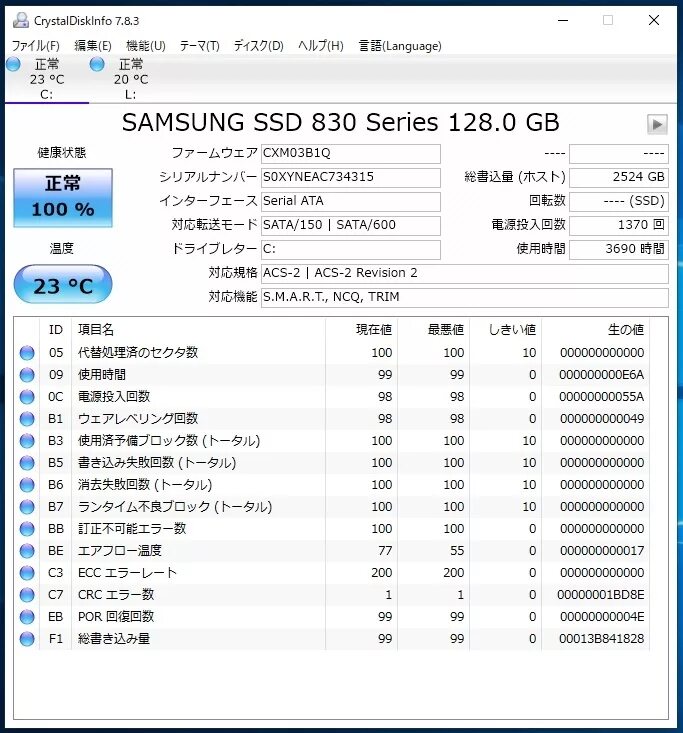683x733 pixels.
Task: Select the ウェアレベリング回数 attribute name
Action: tap(138, 418)
